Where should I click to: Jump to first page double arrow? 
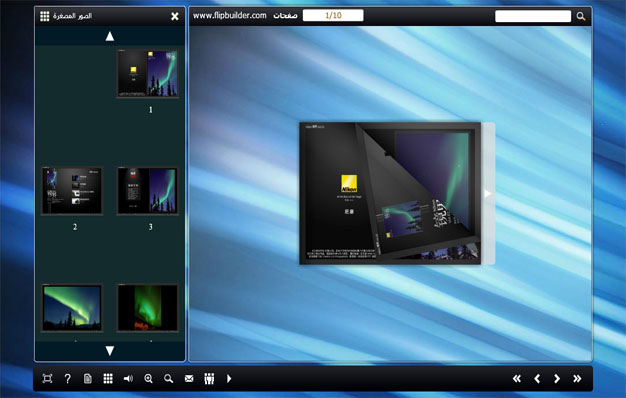coord(517,378)
